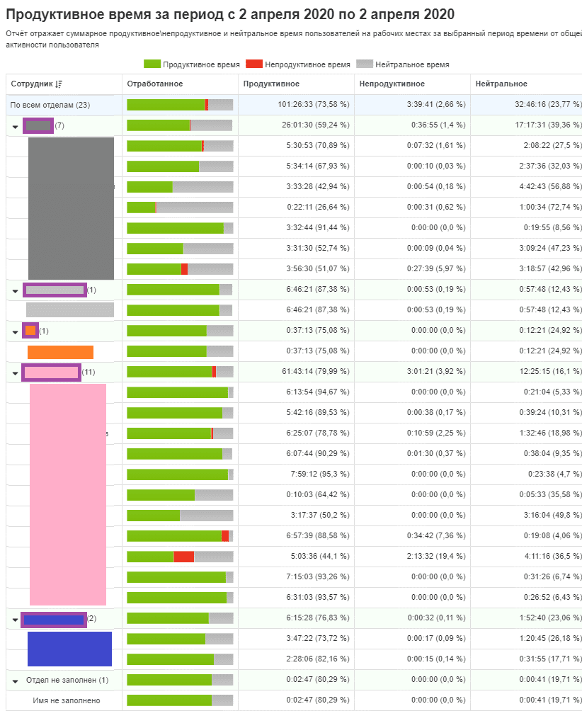582x728 pixels.
Task: Click the sort icon beside Сотрудник header
Action: (59, 84)
